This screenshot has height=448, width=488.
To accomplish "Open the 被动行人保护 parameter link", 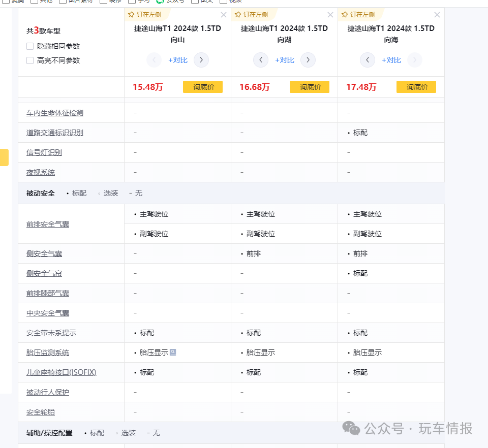I will tap(48, 392).
